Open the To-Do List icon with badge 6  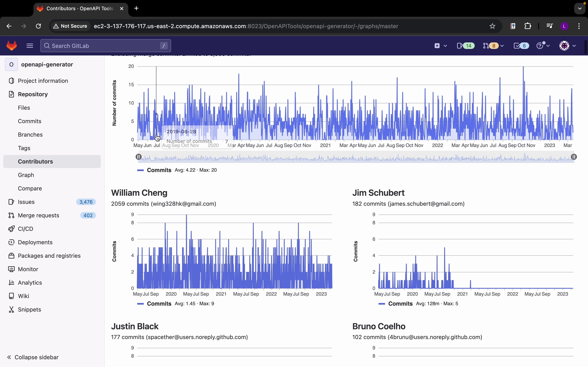521,46
